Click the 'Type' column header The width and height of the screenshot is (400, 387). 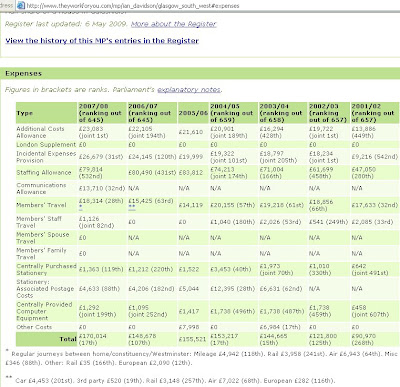pyautogui.click(x=46, y=113)
